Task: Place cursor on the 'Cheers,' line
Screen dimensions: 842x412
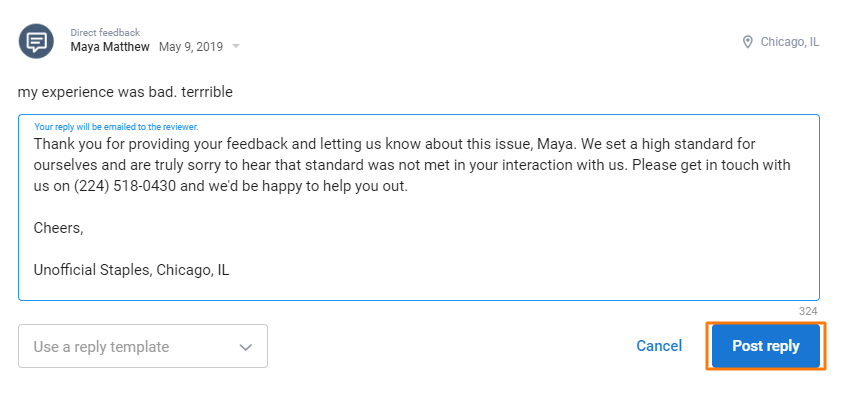Action: point(58,228)
